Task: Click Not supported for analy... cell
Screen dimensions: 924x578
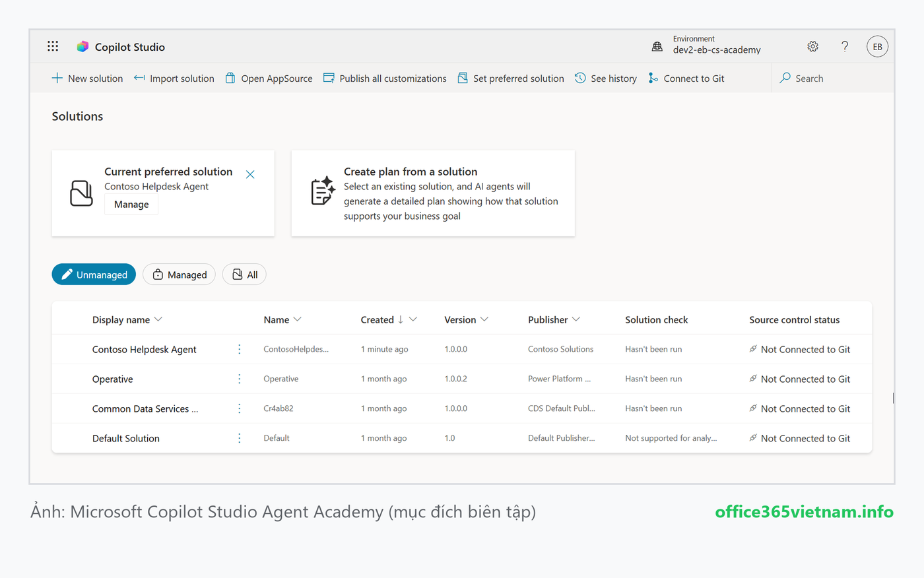Action: 671,438
